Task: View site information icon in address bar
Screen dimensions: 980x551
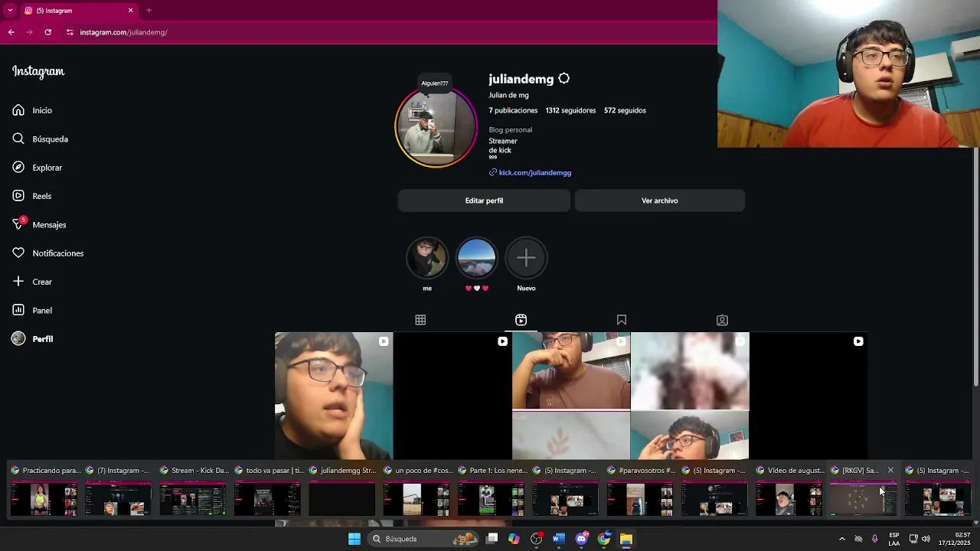Action: coord(70,32)
